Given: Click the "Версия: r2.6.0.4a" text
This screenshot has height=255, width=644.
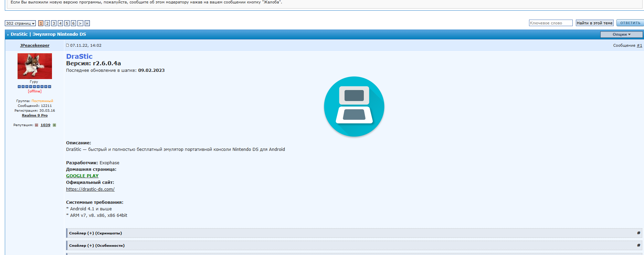Looking at the screenshot, I should (x=94, y=63).
